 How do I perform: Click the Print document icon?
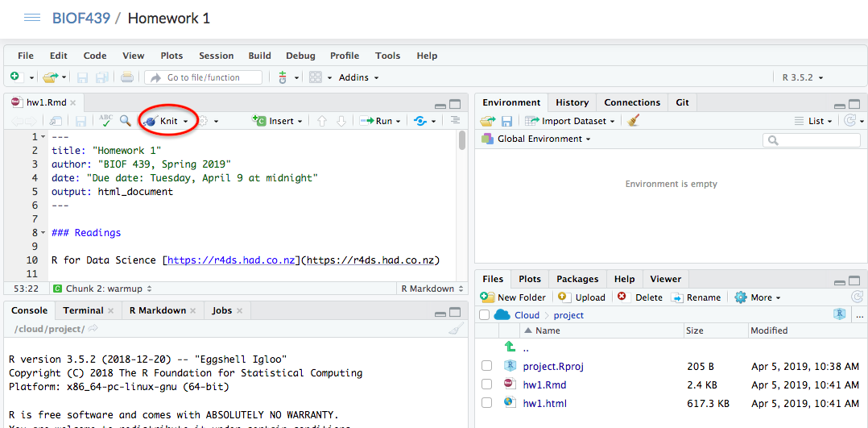tap(127, 77)
